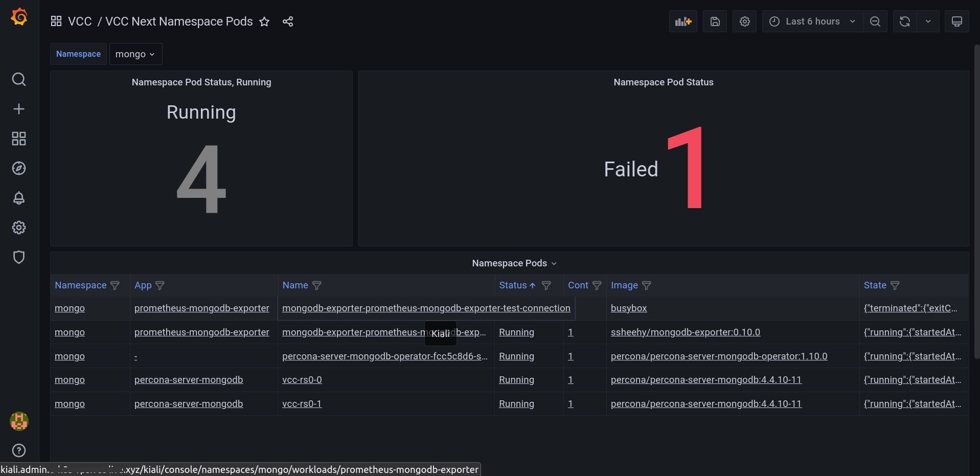
Task: Save the dashboard with disk icon
Action: (x=715, y=21)
